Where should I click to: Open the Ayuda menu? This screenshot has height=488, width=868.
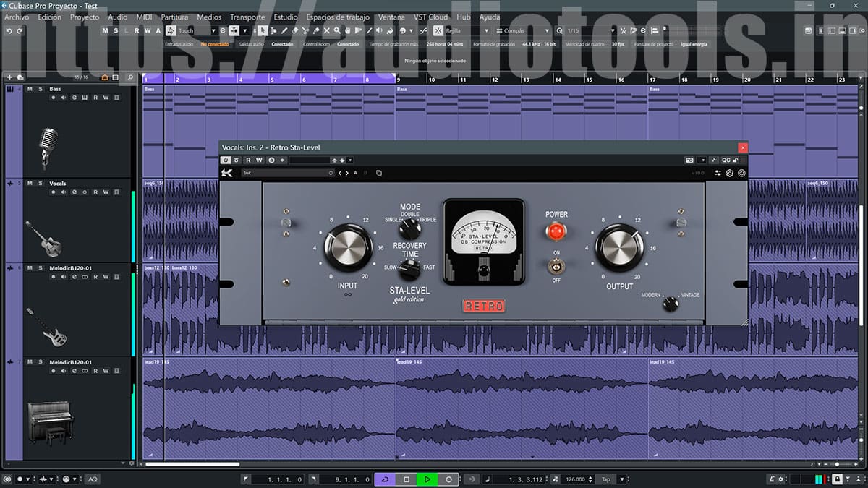point(490,17)
